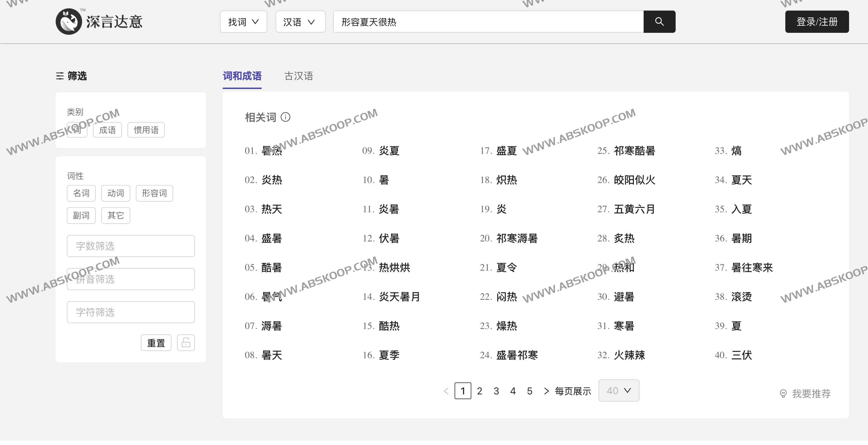Open the 汉语 language dropdown

point(300,21)
